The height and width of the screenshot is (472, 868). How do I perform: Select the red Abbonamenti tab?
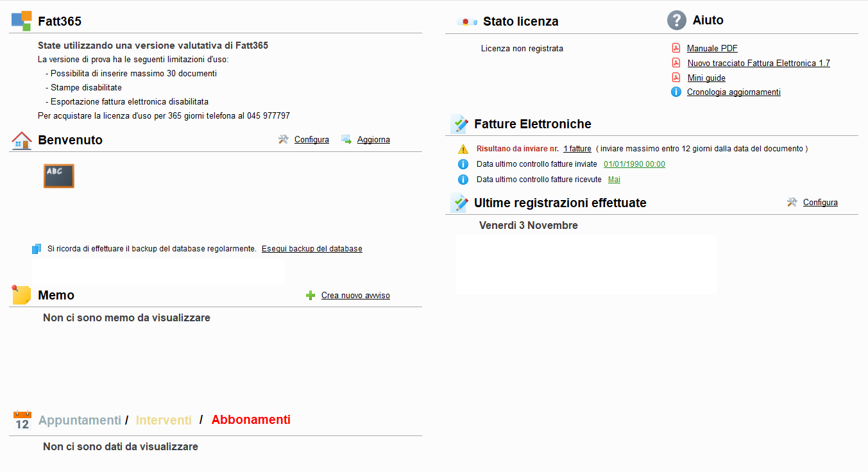point(251,420)
